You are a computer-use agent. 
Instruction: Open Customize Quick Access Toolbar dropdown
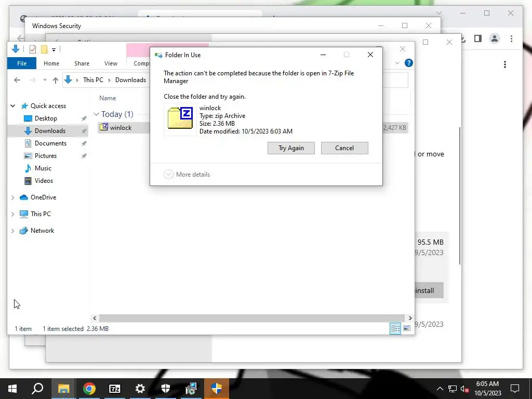tap(54, 50)
